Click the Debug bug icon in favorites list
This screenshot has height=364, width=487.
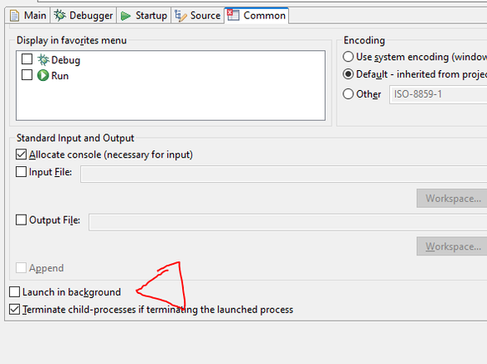pos(43,60)
